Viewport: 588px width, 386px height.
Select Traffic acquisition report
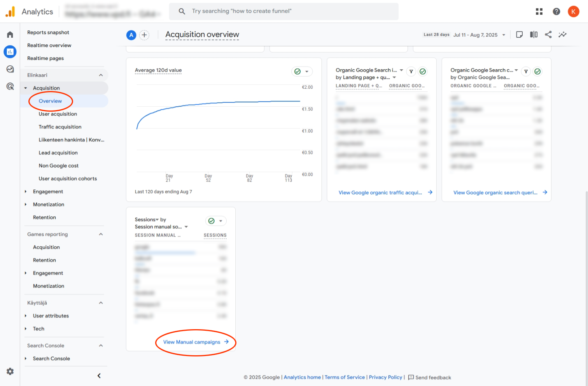[60, 127]
